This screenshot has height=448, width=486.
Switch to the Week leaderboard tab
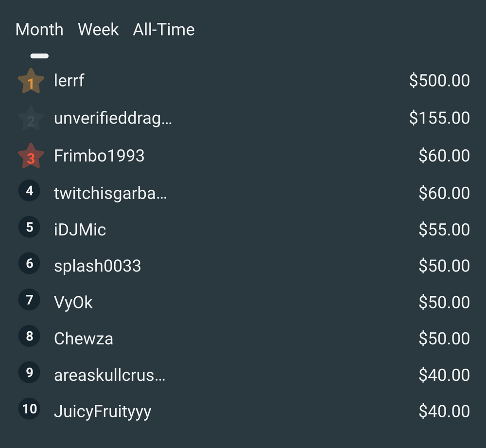[98, 30]
